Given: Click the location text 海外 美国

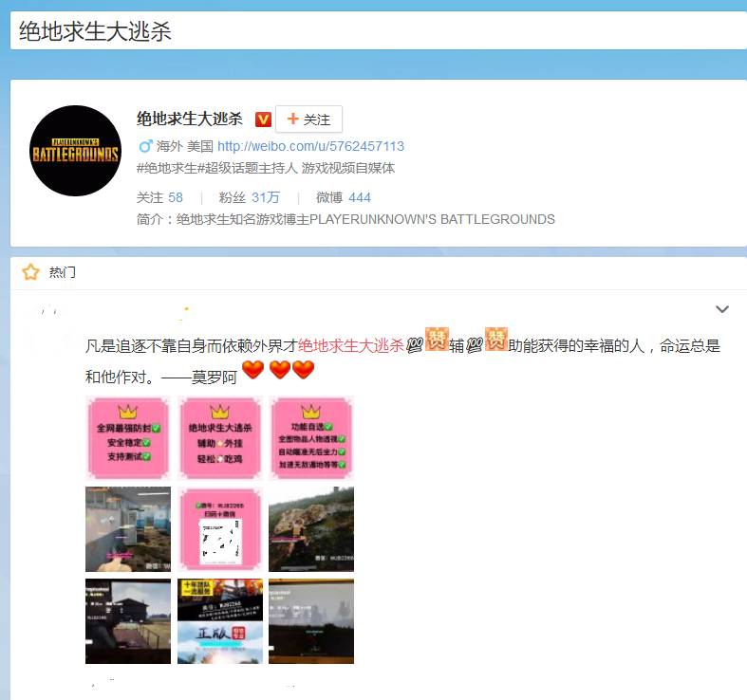Looking at the screenshot, I should [185, 146].
